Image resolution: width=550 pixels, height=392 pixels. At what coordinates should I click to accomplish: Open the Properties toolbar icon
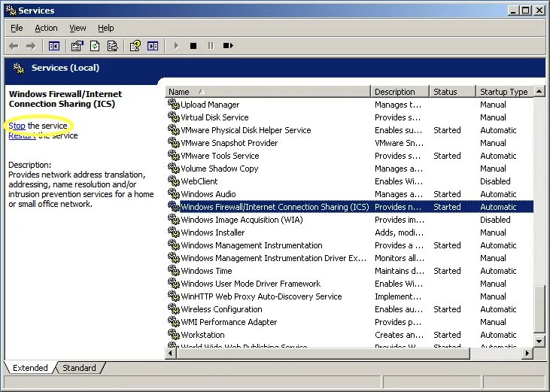tap(77, 46)
